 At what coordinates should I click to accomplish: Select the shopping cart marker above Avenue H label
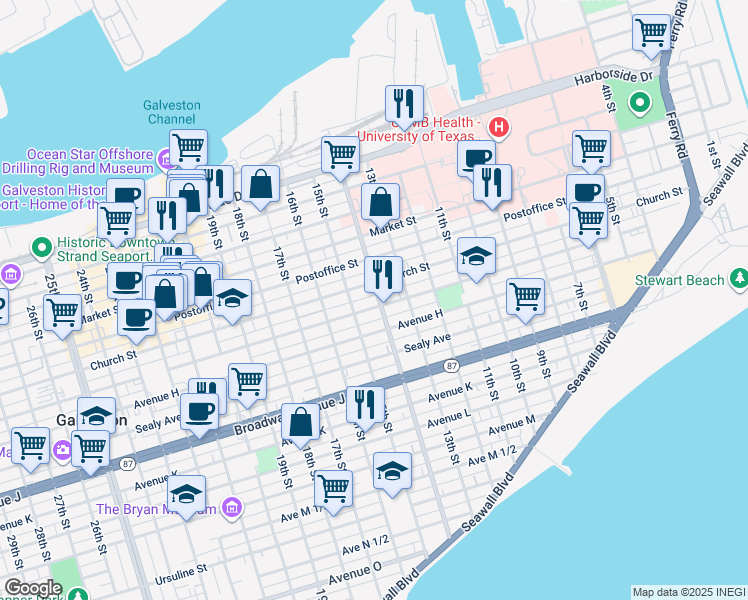click(525, 295)
